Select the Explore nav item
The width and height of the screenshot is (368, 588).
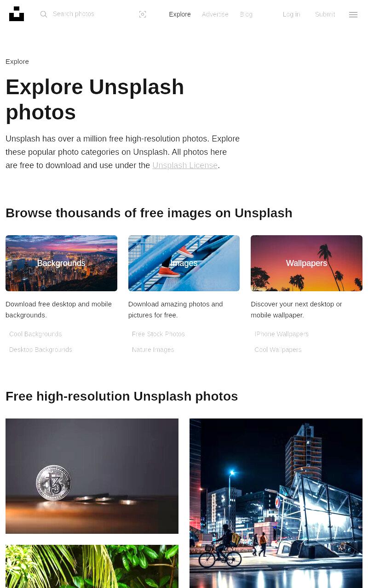[180, 14]
